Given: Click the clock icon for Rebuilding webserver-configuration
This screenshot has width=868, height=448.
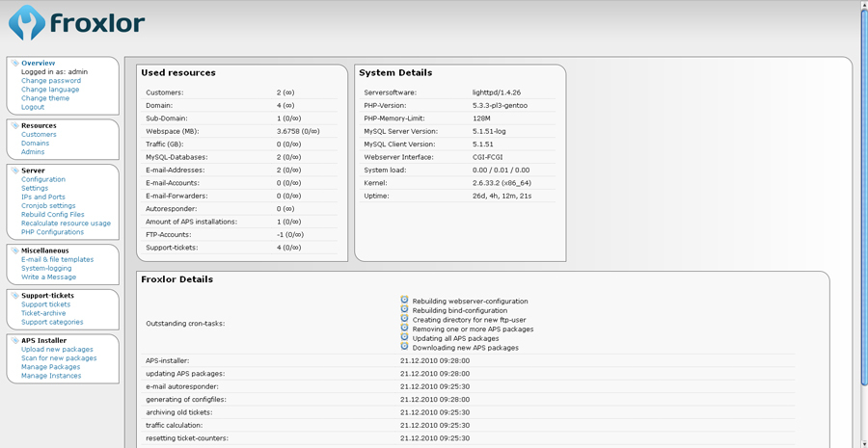Looking at the screenshot, I should (x=405, y=300).
